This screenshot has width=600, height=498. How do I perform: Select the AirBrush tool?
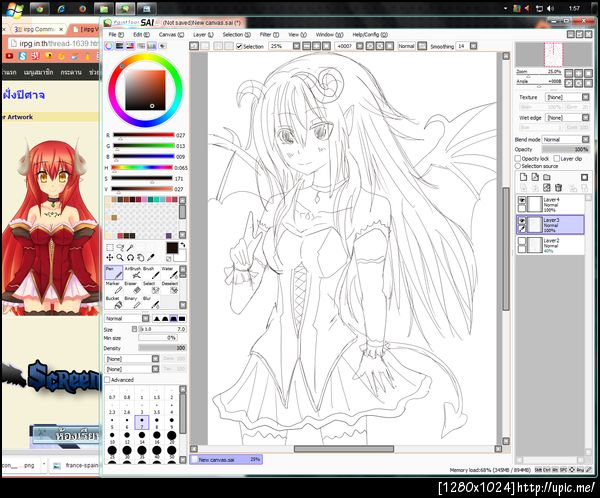[133, 273]
